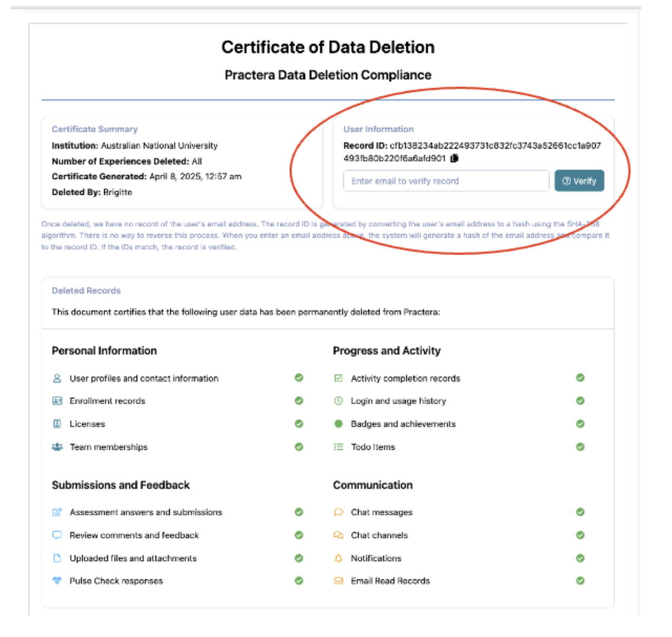This screenshot has height=637, width=672.
Task: Click the Notifications bell icon
Action: click(338, 558)
